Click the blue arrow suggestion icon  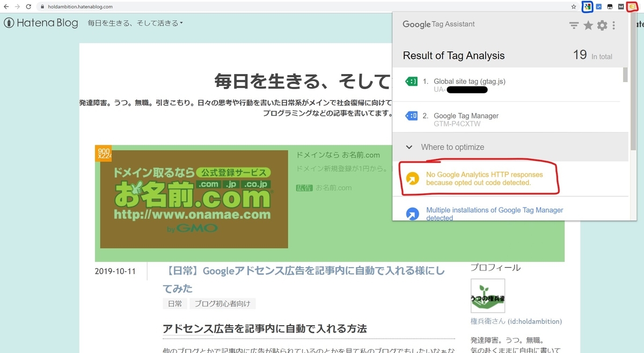[x=413, y=214]
